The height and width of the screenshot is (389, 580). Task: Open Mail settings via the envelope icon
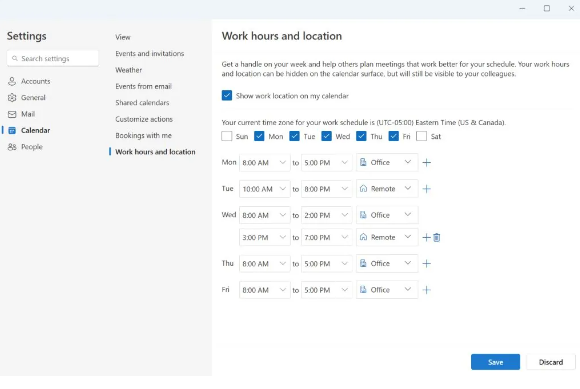pyautogui.click(x=12, y=114)
